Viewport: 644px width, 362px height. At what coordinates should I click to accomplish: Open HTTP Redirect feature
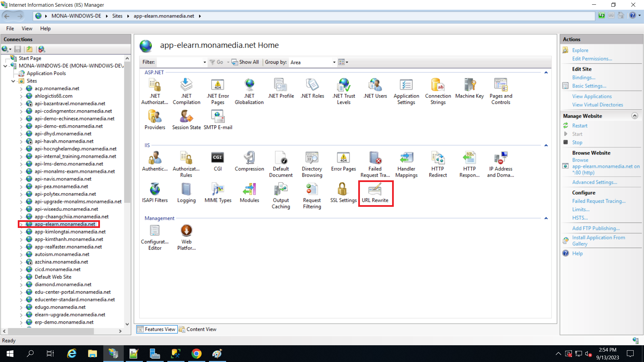[438, 164]
